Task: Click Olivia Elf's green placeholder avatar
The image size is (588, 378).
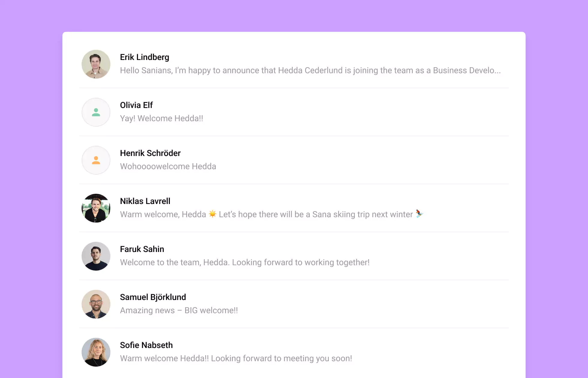Action: pyautogui.click(x=96, y=112)
